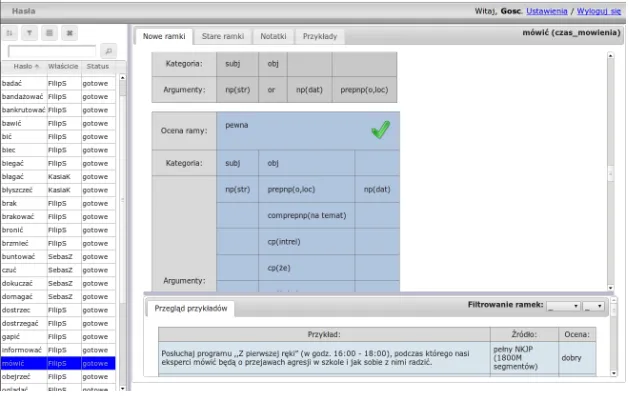
Task: Open the Notatki tab
Action: 273,36
